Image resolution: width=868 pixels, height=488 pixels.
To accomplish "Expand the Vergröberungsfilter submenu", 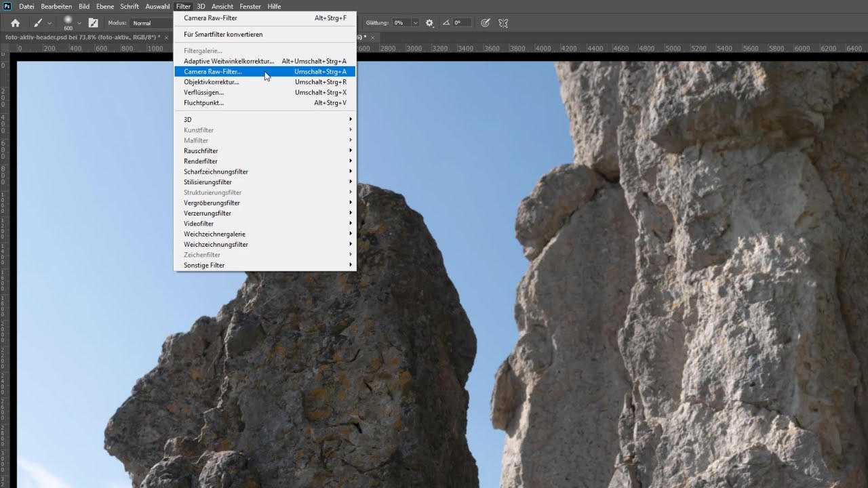I will (x=264, y=203).
